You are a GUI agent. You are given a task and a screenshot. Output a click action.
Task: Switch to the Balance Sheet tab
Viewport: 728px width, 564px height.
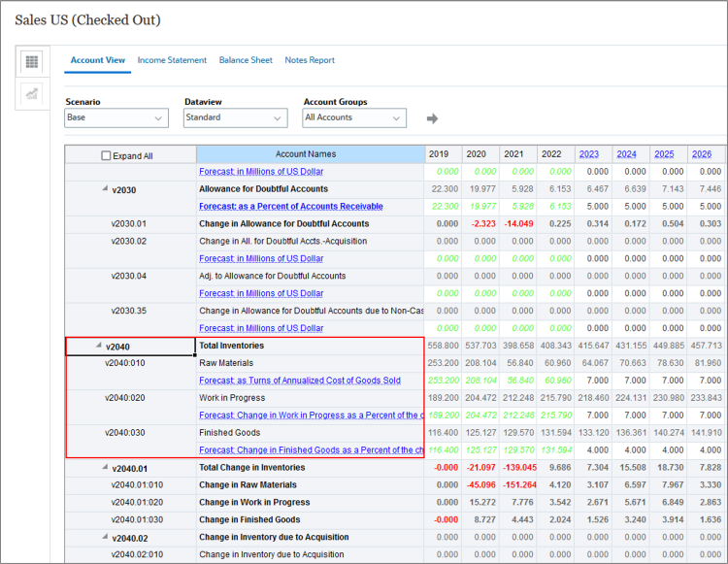(246, 60)
